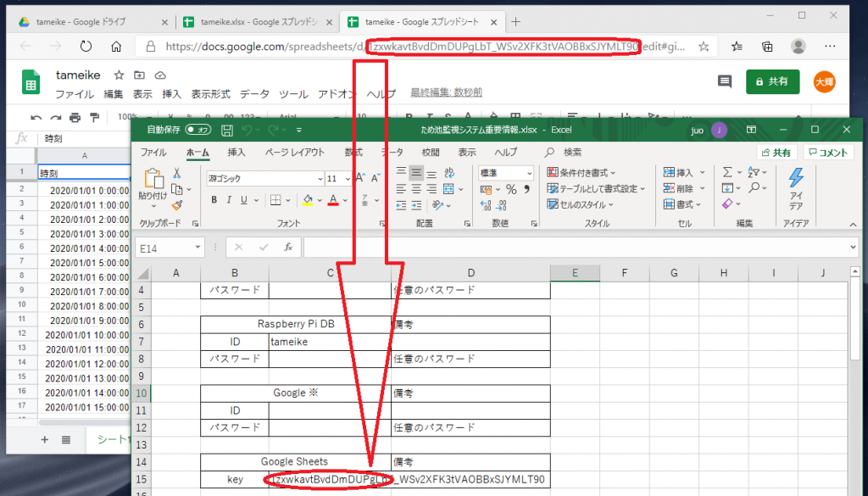The image size is (868, 496).
Task: Toggle underline formatting in Excel ribbon
Action: 245,200
